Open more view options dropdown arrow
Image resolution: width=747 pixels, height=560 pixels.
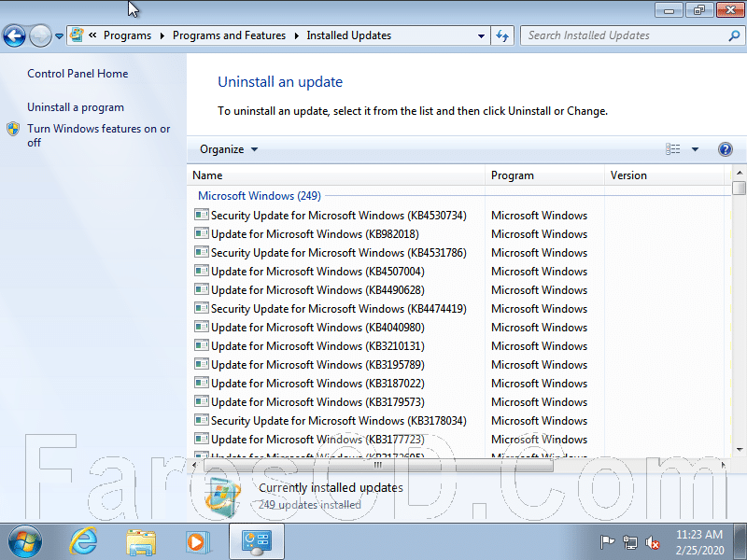(695, 149)
